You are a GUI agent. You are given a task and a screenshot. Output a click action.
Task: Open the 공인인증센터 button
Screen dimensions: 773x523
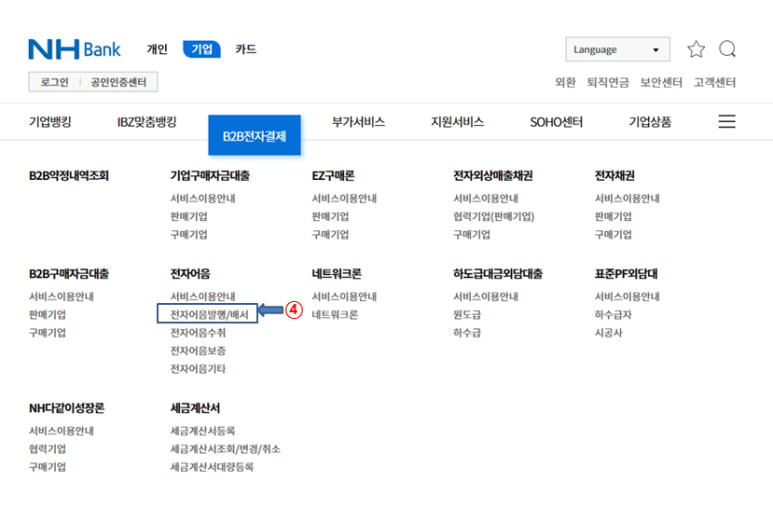118,82
